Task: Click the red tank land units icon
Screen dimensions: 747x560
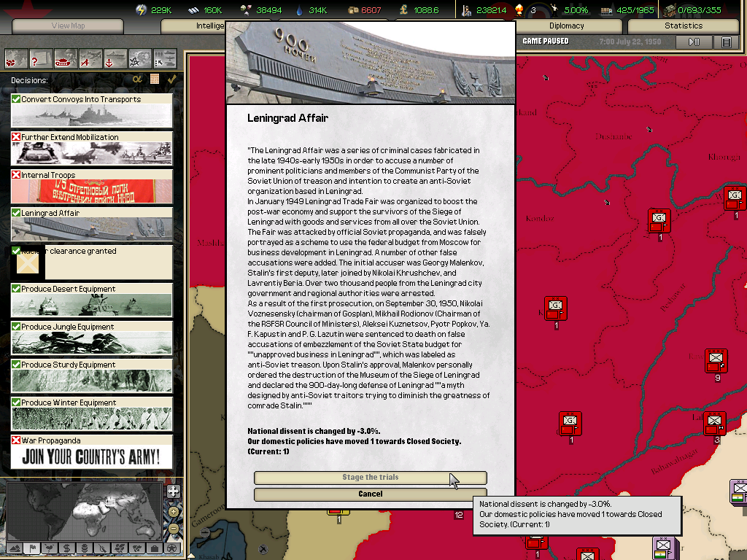Action: pyautogui.click(x=65, y=58)
